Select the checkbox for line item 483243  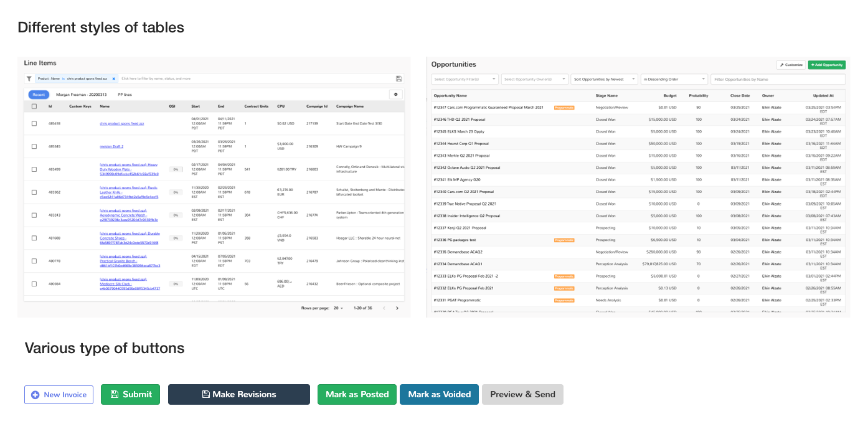point(34,215)
